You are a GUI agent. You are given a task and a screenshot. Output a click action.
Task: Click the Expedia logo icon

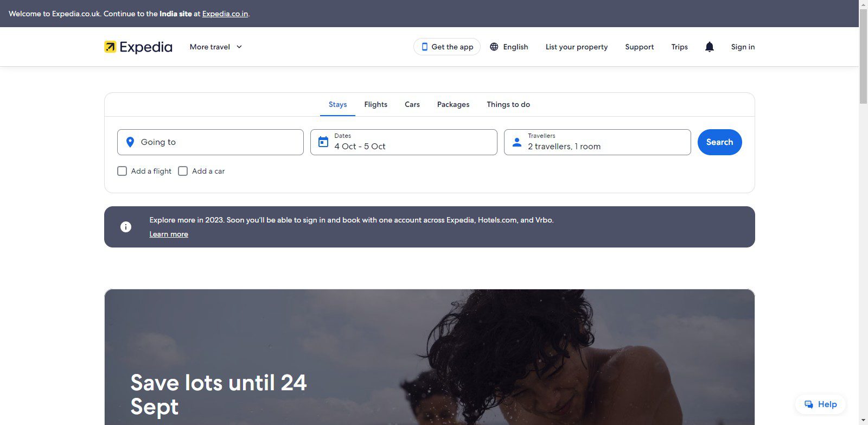(110, 47)
